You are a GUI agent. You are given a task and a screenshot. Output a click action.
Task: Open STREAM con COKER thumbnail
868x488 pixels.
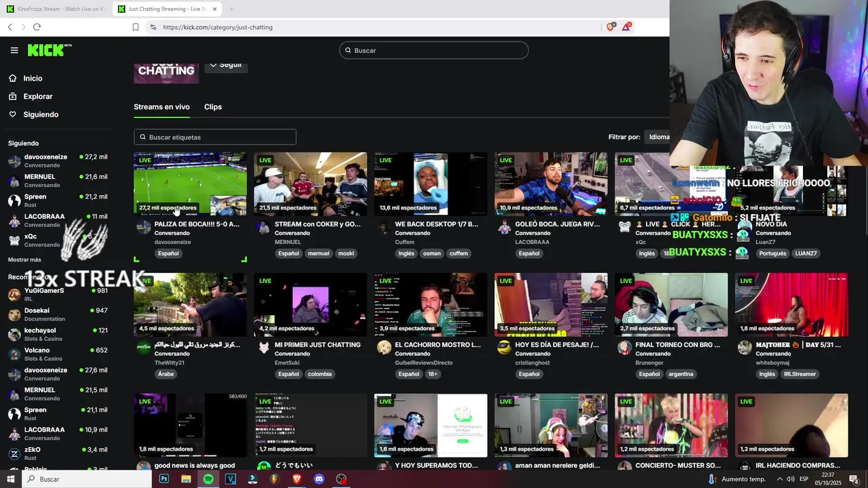(x=311, y=184)
